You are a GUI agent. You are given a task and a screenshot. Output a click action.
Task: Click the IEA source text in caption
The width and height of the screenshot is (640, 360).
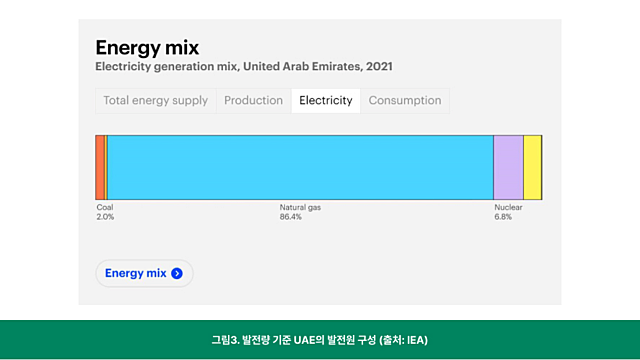click(x=416, y=340)
